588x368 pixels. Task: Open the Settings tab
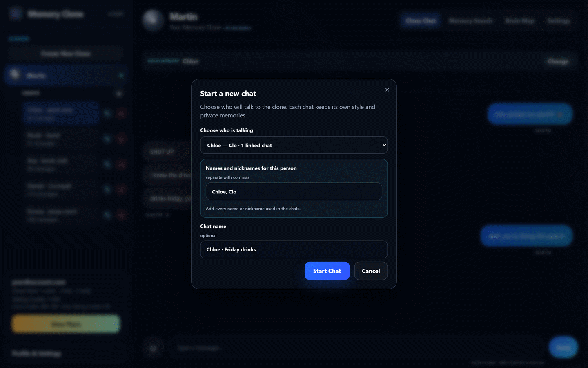click(x=559, y=21)
